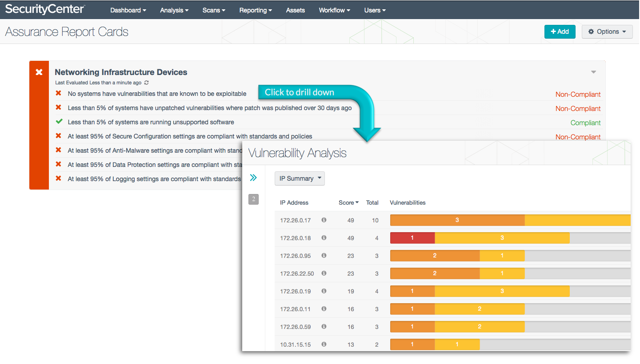Go to the Assets page

(296, 10)
